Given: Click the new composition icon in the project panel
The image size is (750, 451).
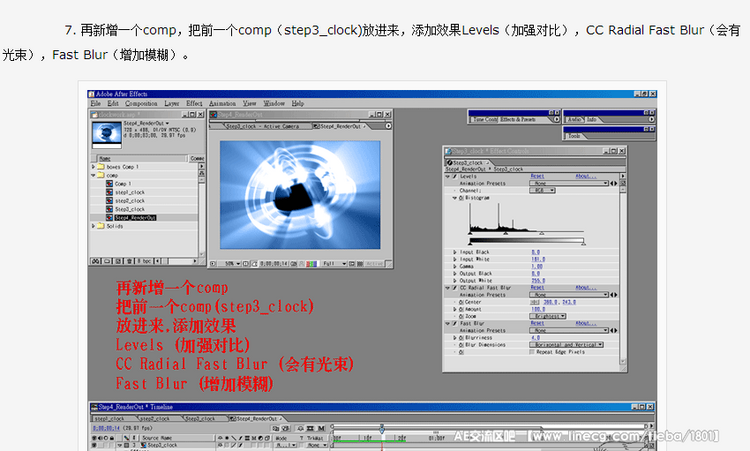Looking at the screenshot, I should [118, 261].
